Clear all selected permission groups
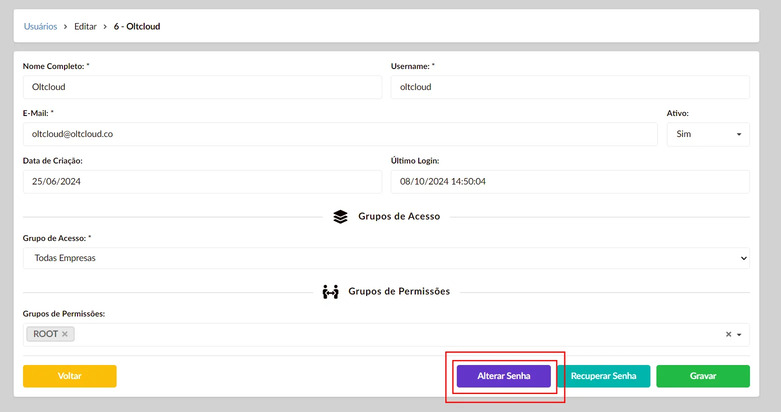This screenshot has width=781, height=412. click(x=729, y=334)
